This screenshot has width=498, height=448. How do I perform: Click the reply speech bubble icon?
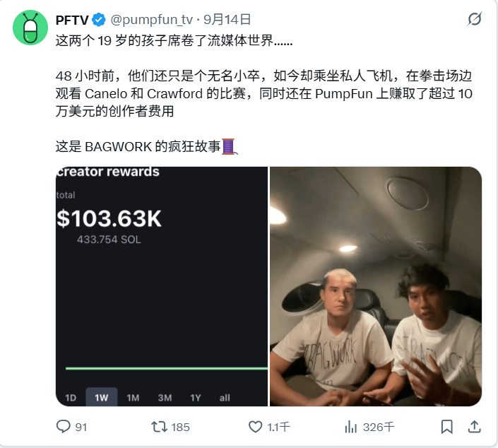tap(63, 426)
